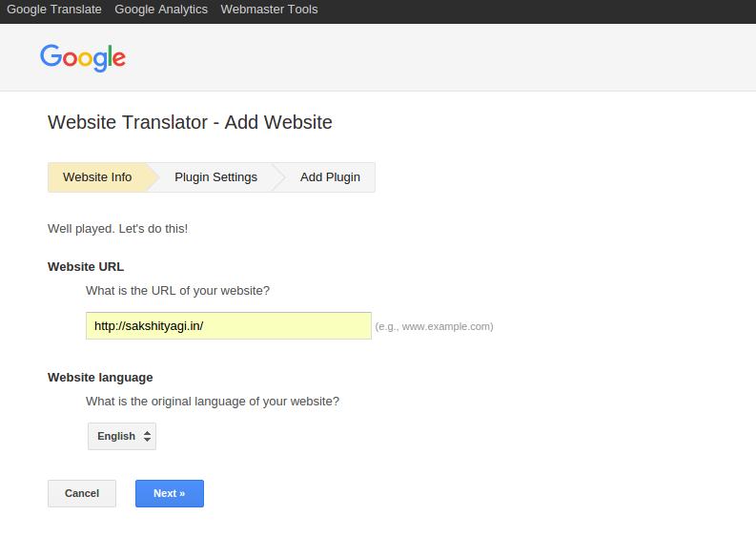The image size is (756, 537).
Task: Click the Cancel button
Action: click(x=82, y=493)
